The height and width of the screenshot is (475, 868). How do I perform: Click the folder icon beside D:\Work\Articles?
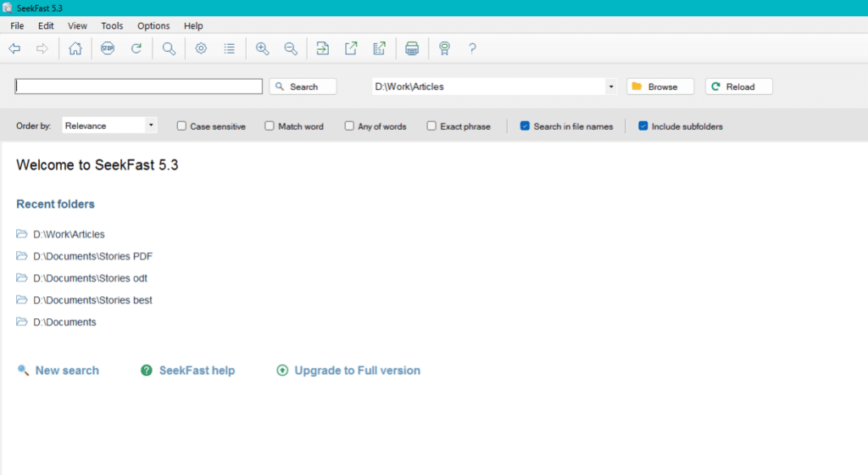point(21,233)
